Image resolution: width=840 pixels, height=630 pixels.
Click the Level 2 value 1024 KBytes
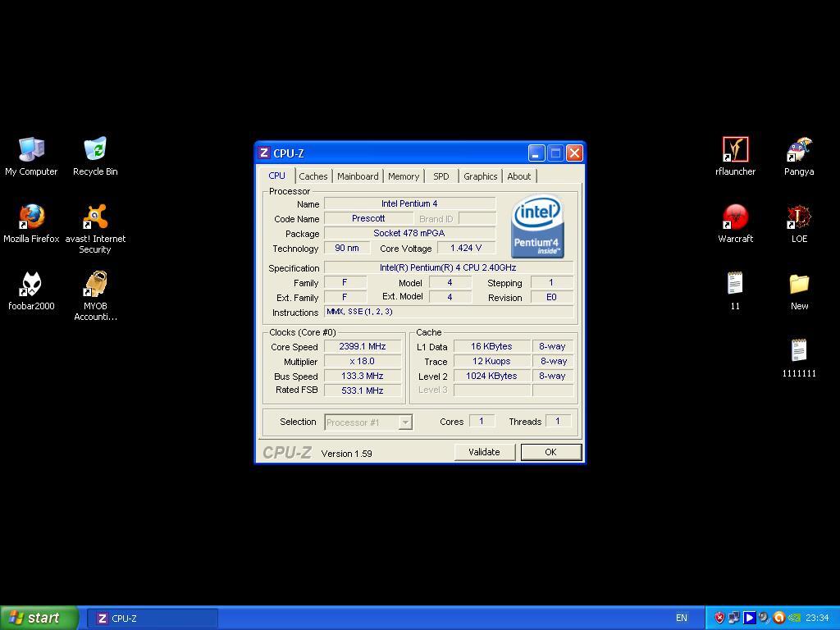tap(492, 376)
